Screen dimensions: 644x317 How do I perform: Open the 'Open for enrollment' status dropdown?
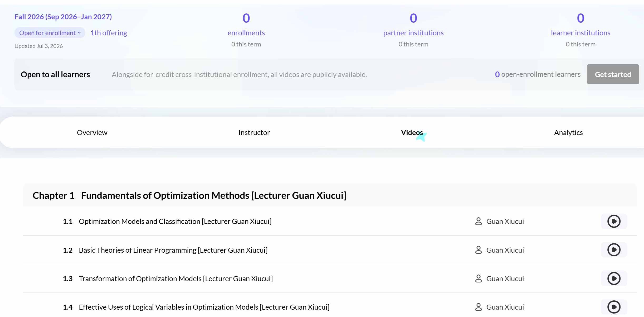click(50, 33)
